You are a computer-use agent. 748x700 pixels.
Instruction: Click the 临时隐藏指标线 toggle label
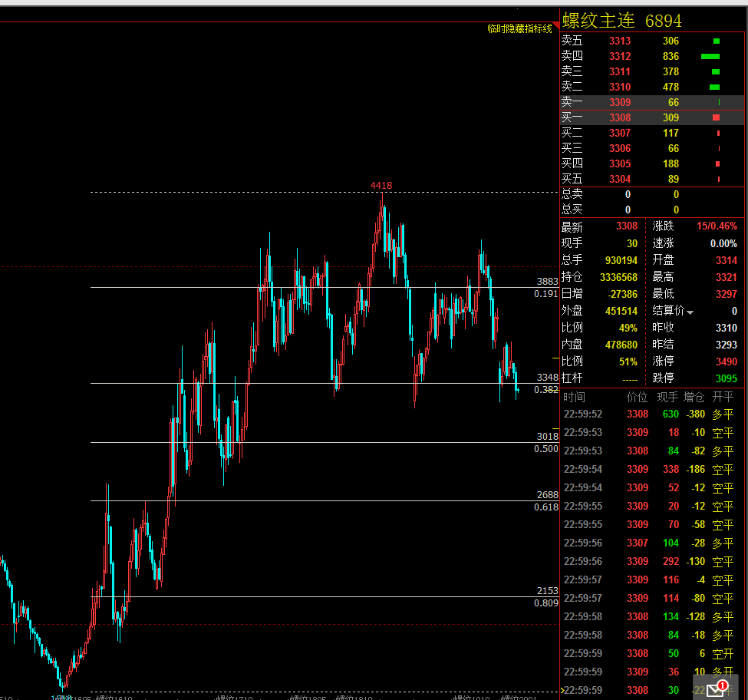tap(519, 29)
